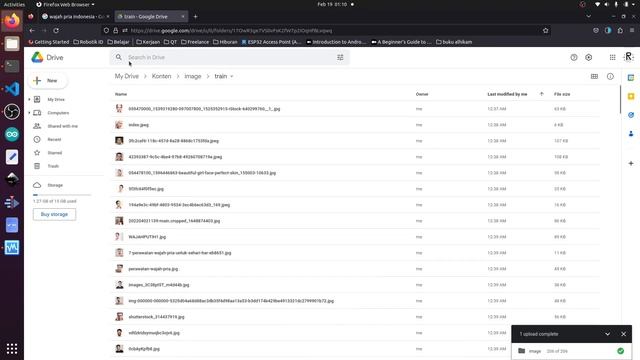Show the folder details info icon

pyautogui.click(x=610, y=76)
